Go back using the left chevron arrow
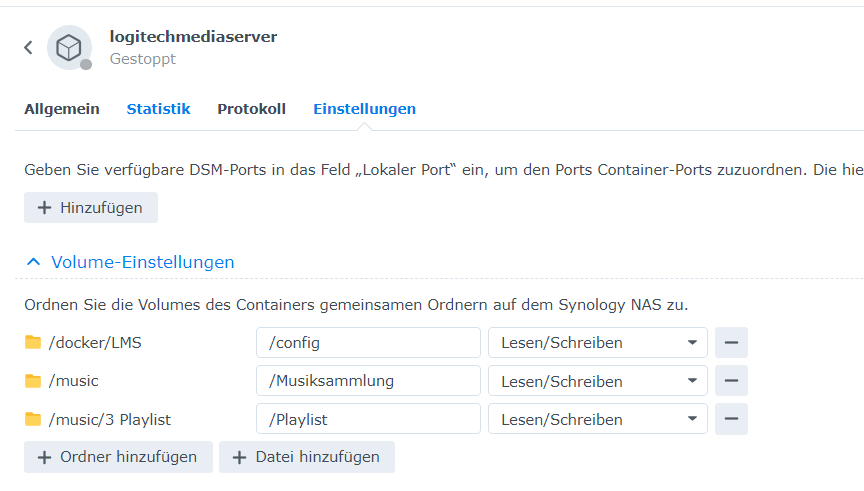 pos(28,47)
